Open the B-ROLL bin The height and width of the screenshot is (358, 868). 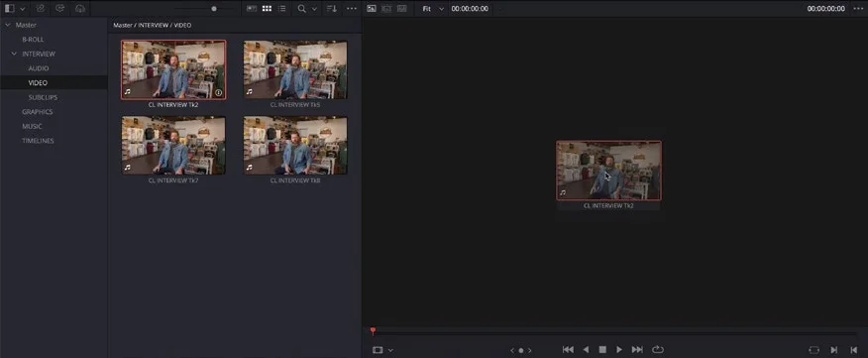point(33,40)
